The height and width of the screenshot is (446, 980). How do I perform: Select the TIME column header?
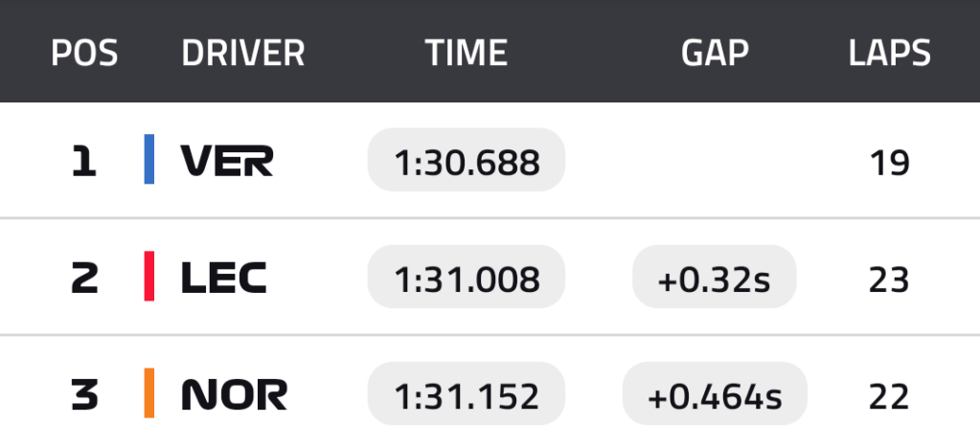tap(466, 54)
